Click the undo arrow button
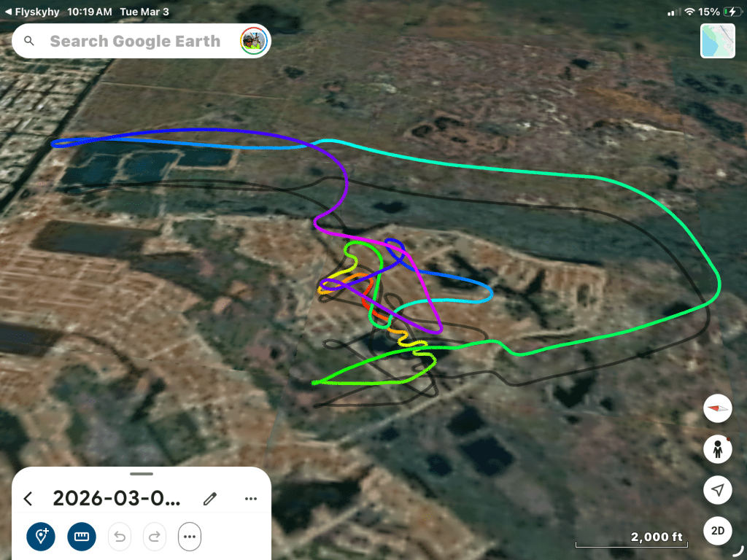747x560 pixels. tap(120, 537)
